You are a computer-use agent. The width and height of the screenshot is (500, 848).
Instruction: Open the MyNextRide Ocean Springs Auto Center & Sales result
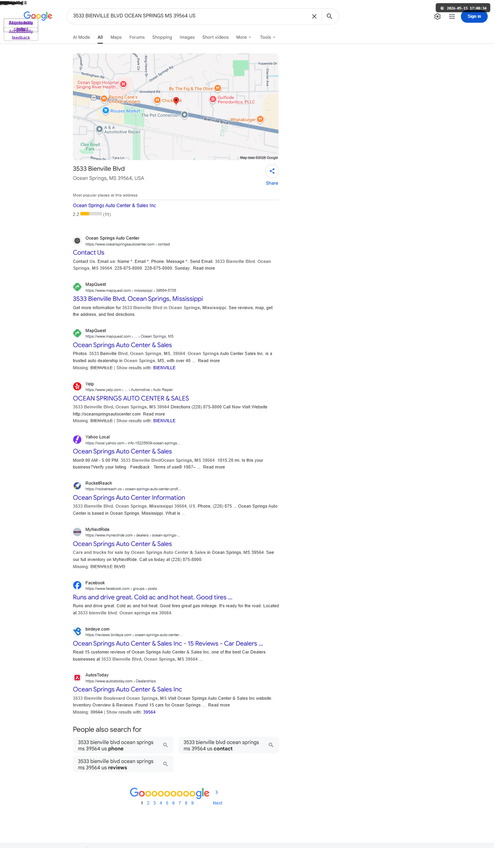(122, 544)
